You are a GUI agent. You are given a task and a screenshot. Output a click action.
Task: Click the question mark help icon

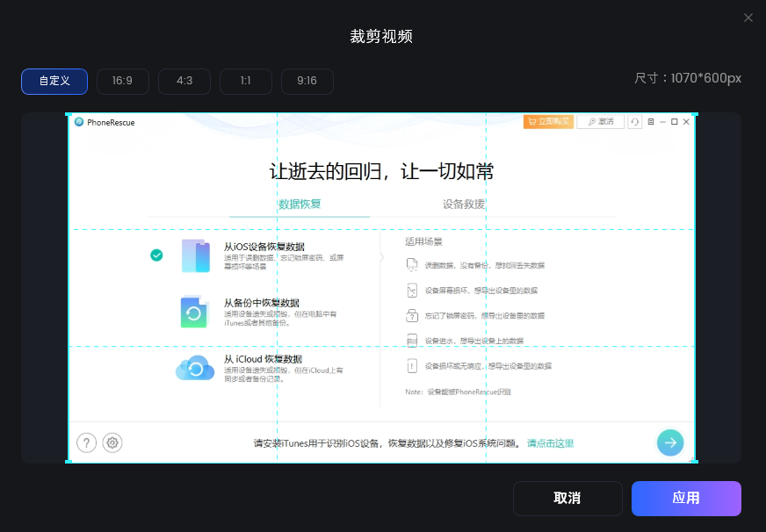86,443
